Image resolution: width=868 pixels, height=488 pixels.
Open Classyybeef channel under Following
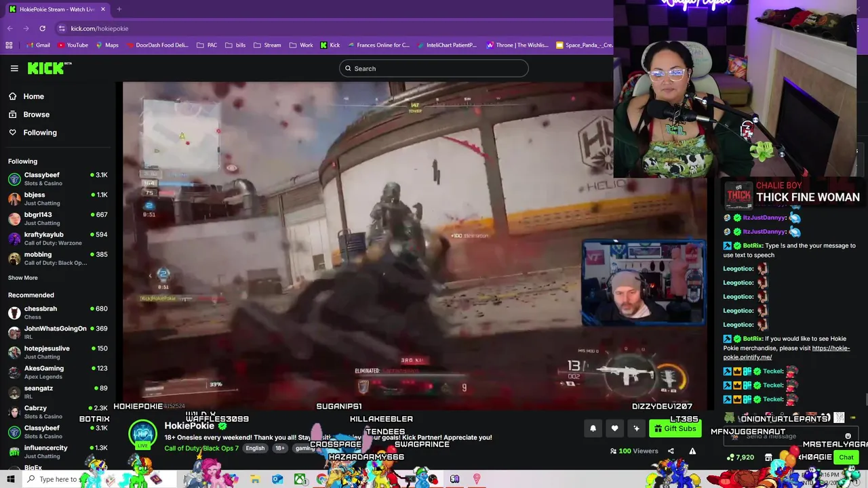58,179
